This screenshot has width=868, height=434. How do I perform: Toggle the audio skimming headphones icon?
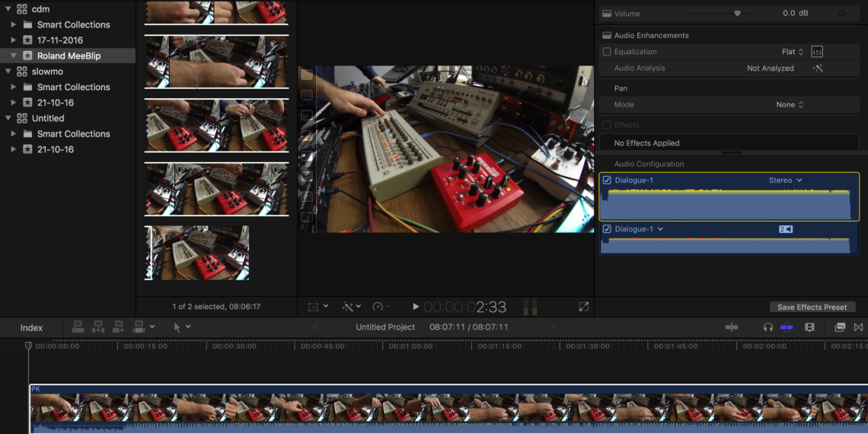click(x=767, y=327)
